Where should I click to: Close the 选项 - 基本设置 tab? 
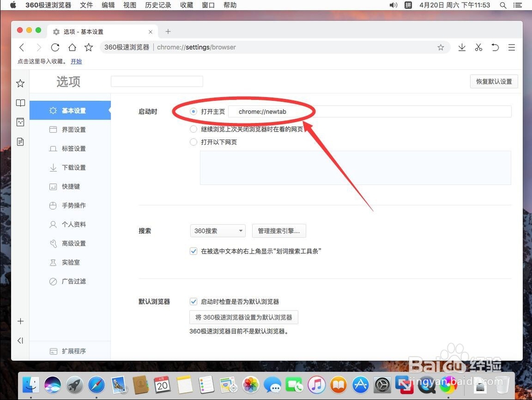click(x=151, y=32)
